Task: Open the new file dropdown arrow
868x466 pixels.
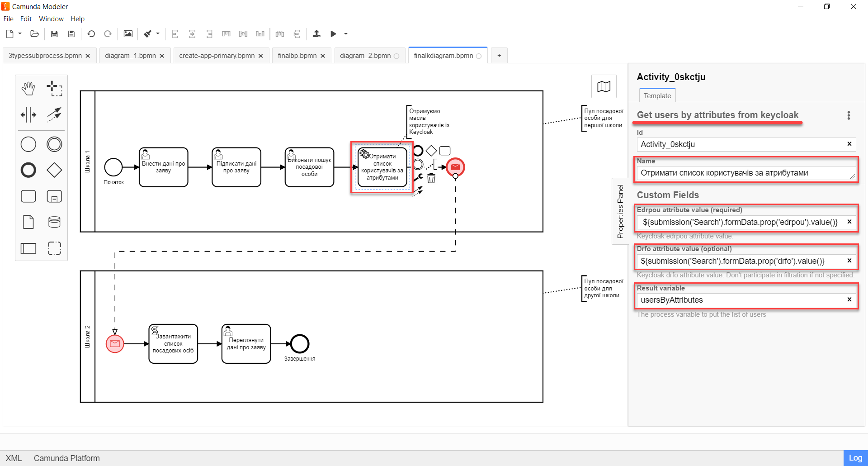Action: point(20,33)
